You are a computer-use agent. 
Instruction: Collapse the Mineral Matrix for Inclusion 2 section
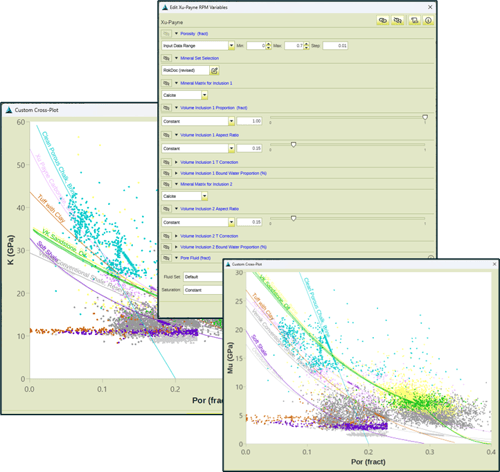pyautogui.click(x=176, y=184)
